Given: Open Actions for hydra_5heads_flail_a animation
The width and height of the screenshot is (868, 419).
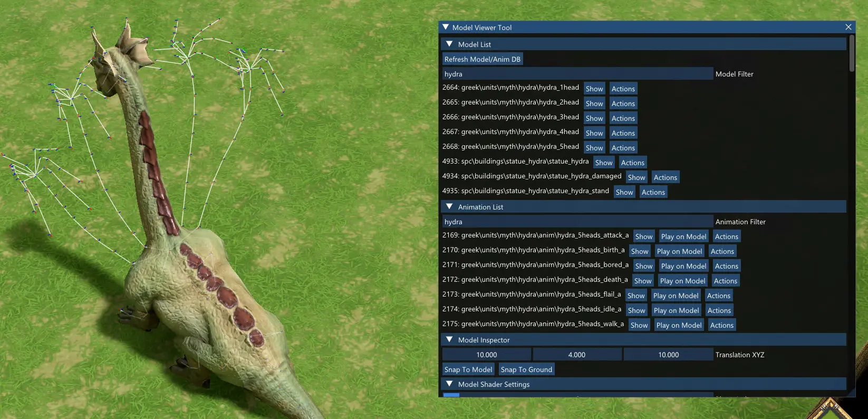Looking at the screenshot, I should point(719,296).
